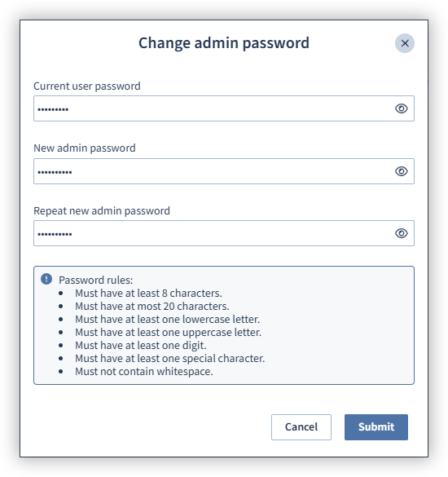Screen dimensions: 448x477
Task: Click the 'New admin password' label
Action: pyautogui.click(x=85, y=148)
